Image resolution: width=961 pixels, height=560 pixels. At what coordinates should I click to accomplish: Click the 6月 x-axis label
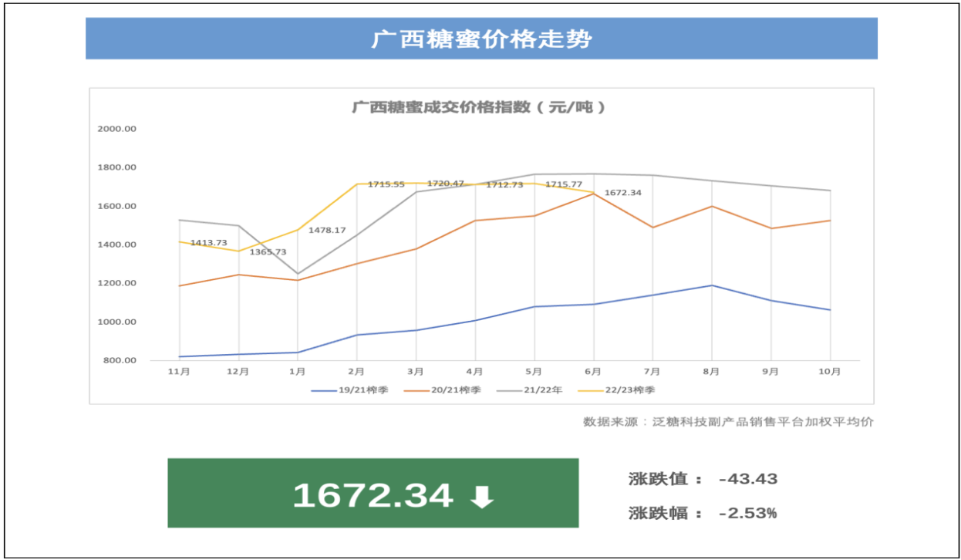(x=593, y=372)
